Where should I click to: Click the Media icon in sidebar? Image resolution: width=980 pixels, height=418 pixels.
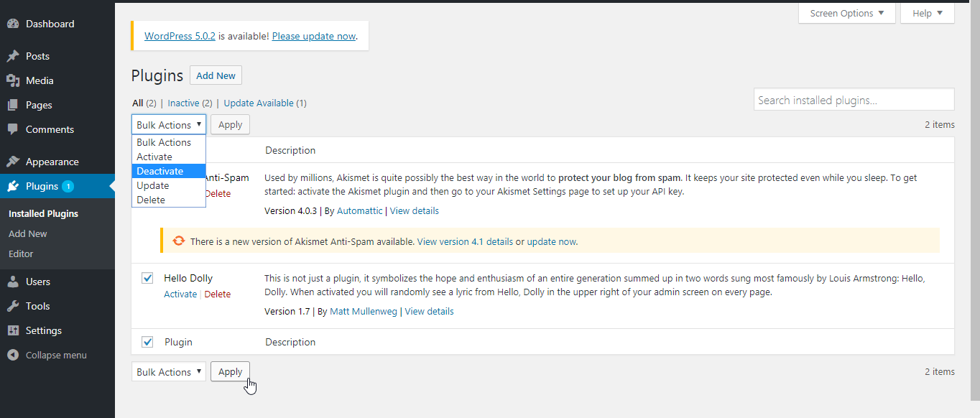pos(13,80)
